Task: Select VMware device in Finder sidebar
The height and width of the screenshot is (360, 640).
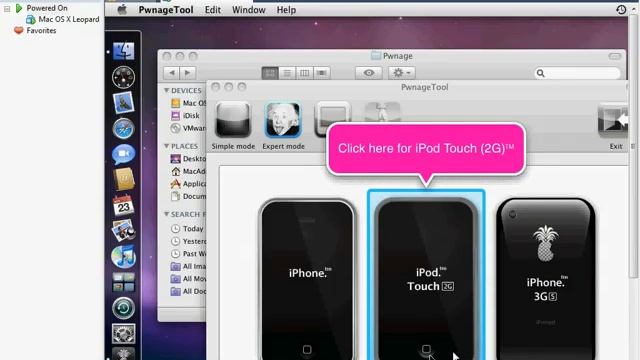Action: pos(188,128)
